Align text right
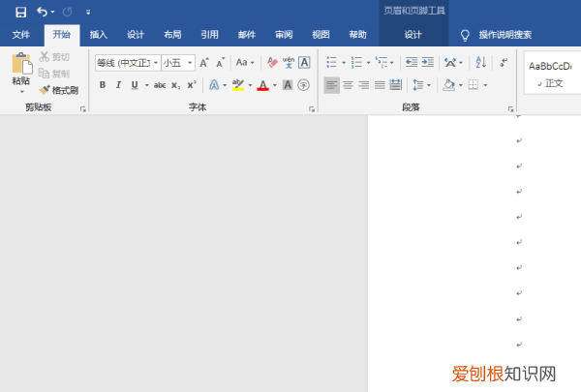Image resolution: width=581 pixels, height=392 pixels. click(364, 85)
